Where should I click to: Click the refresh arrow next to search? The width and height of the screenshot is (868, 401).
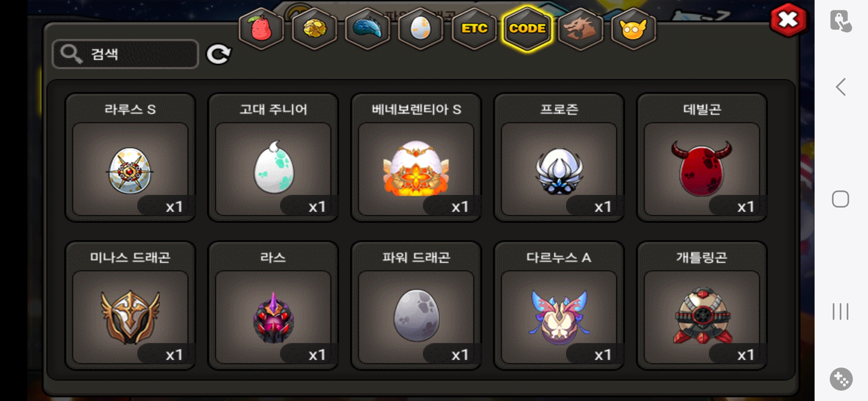pyautogui.click(x=219, y=54)
